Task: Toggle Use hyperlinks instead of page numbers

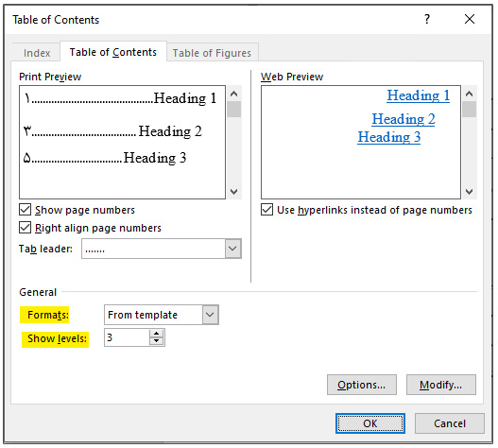Action: pyautogui.click(x=266, y=210)
